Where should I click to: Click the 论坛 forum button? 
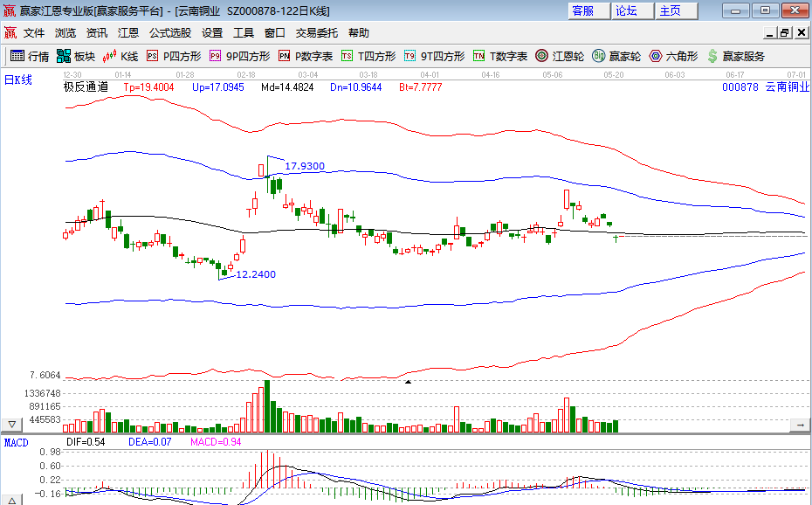633,10
